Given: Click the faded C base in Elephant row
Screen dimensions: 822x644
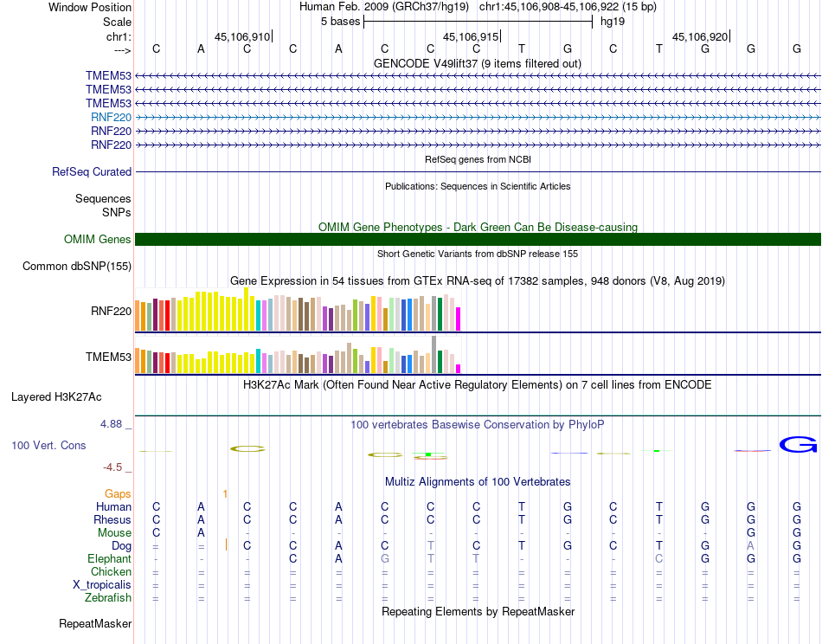Looking at the screenshot, I should click(x=659, y=558).
